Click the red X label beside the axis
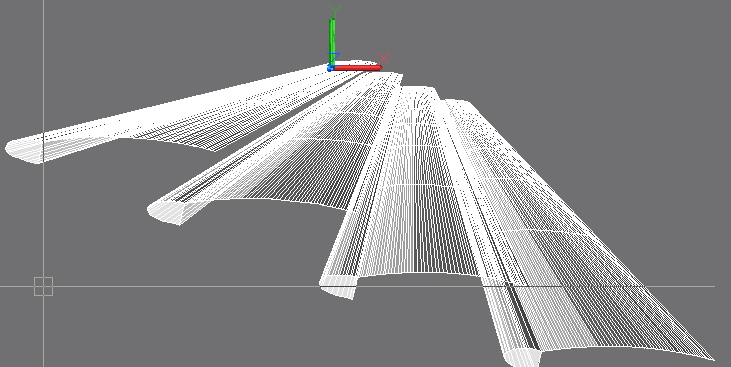Image resolution: width=731 pixels, height=367 pixels. (384, 58)
